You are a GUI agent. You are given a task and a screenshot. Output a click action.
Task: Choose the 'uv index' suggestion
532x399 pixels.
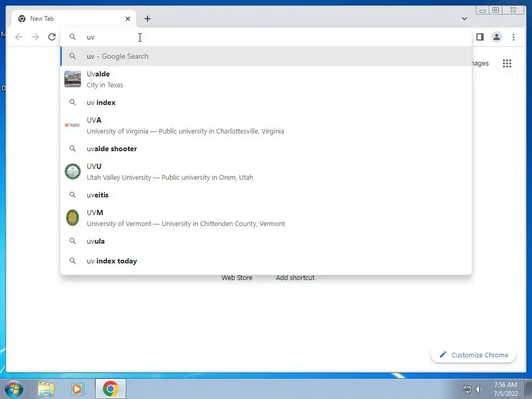click(266, 102)
